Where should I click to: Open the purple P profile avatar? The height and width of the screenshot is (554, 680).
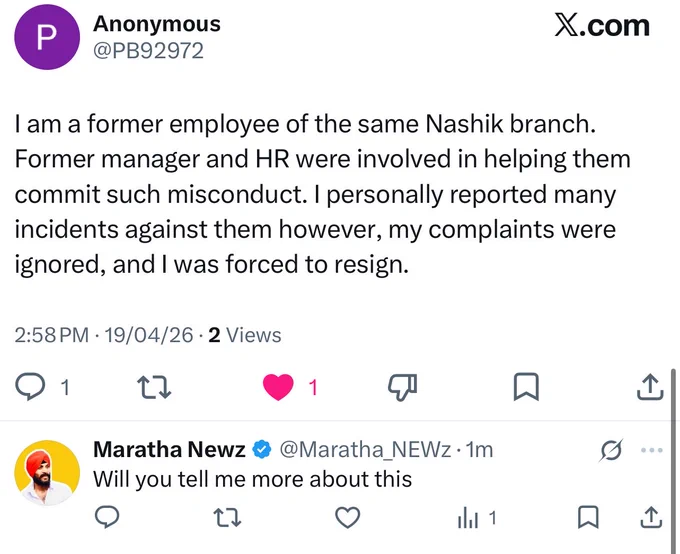[x=47, y=37]
